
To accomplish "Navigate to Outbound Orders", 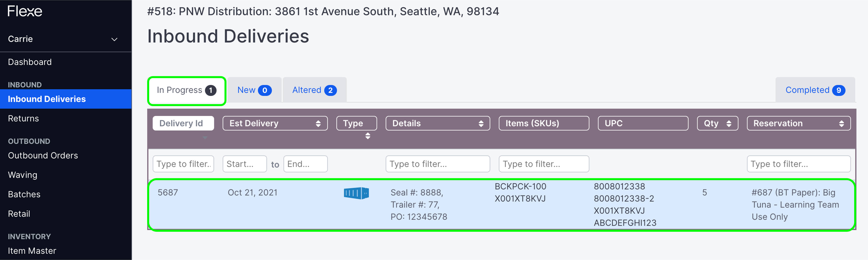I will click(x=43, y=155).
